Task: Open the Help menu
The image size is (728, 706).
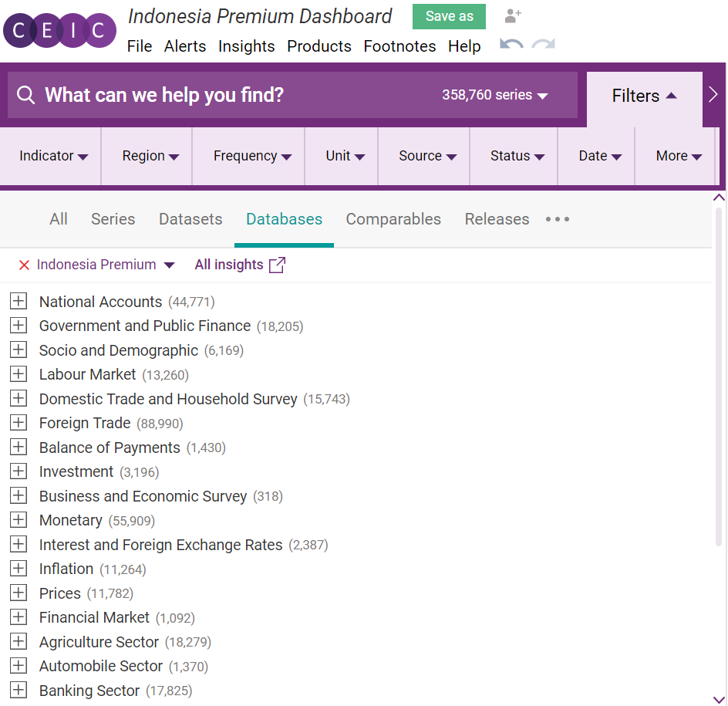Action: click(x=464, y=46)
